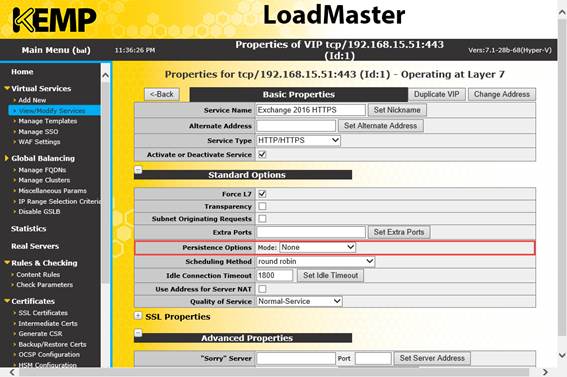Expand the SSL Properties section
The width and height of the screenshot is (567, 377).
138,316
